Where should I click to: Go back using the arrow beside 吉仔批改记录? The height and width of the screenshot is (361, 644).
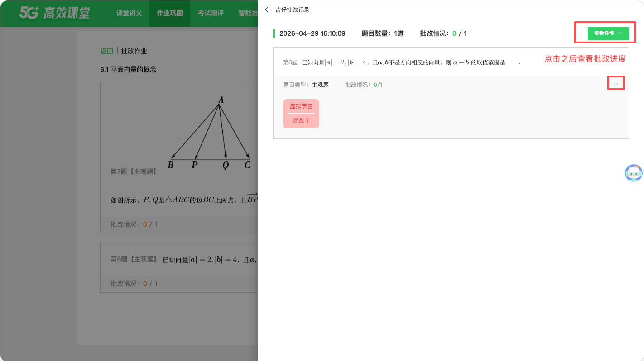(x=267, y=9)
